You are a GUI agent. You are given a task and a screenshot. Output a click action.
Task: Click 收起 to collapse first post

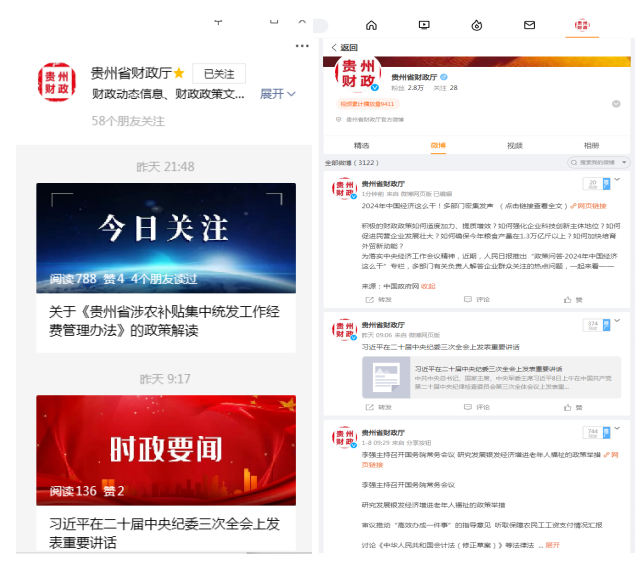(428, 285)
